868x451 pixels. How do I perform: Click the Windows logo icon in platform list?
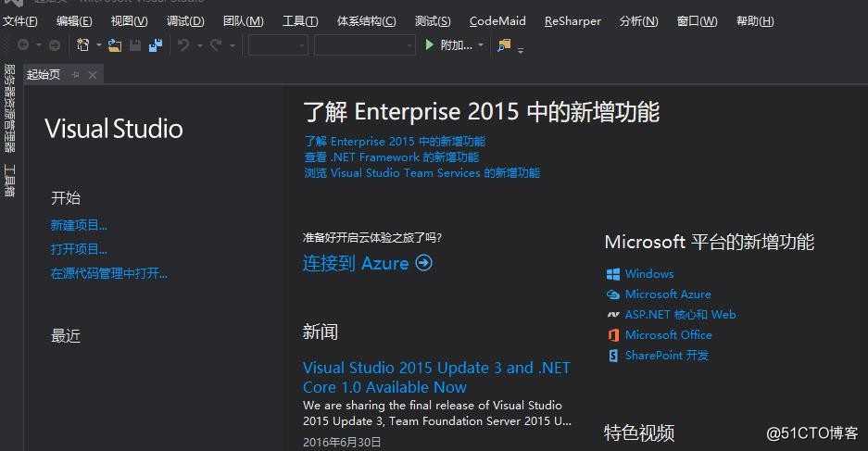pos(613,274)
